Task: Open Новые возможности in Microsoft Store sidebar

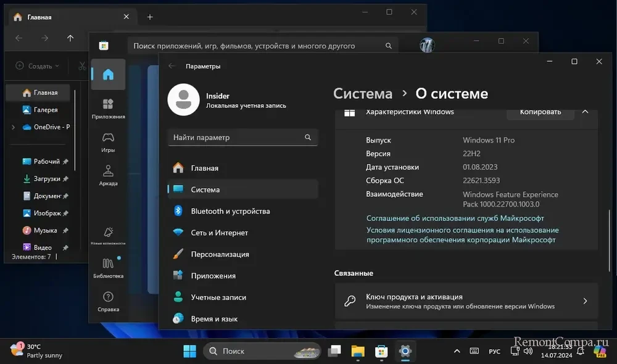Action: [x=108, y=236]
